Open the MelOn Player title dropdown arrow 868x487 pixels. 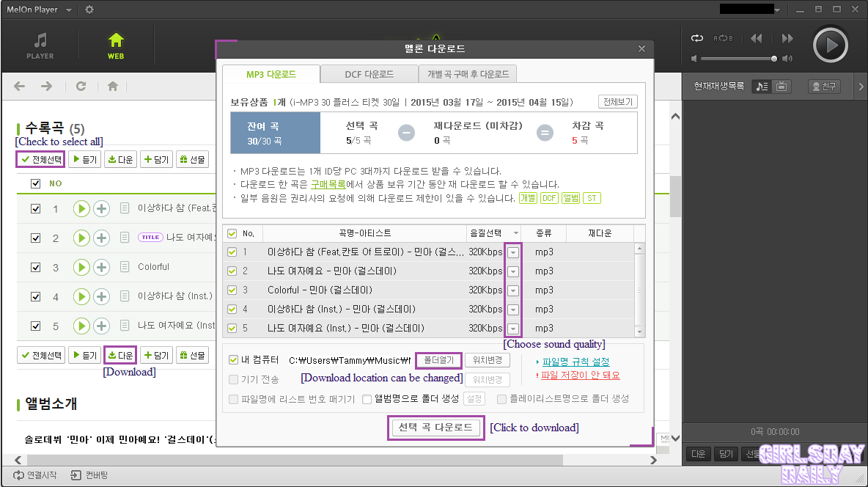tap(69, 10)
